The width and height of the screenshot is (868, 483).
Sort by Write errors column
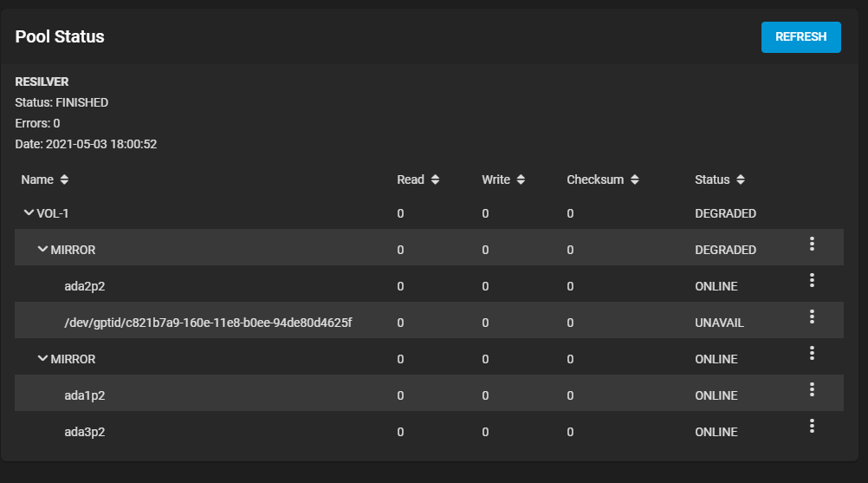(521, 179)
